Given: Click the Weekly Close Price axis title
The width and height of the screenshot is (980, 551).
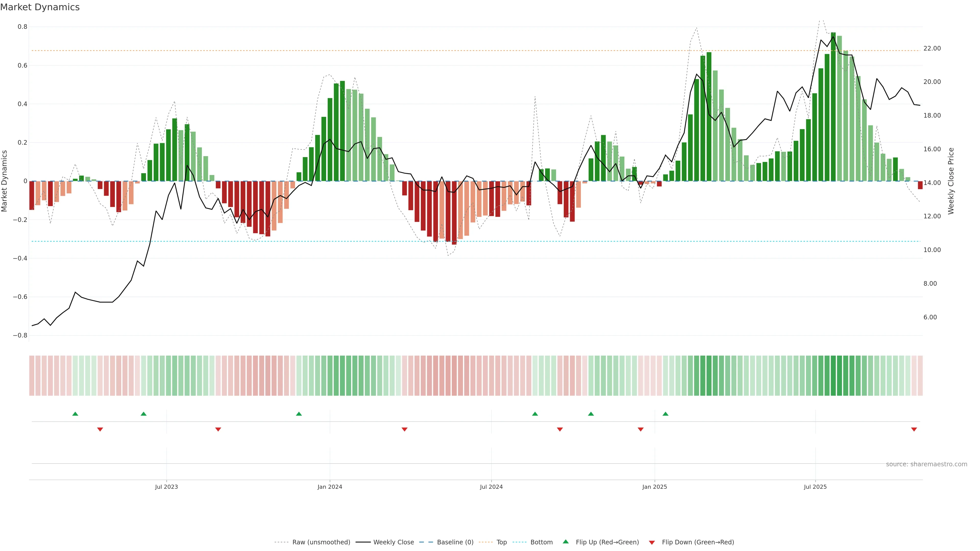Looking at the screenshot, I should (x=951, y=181).
